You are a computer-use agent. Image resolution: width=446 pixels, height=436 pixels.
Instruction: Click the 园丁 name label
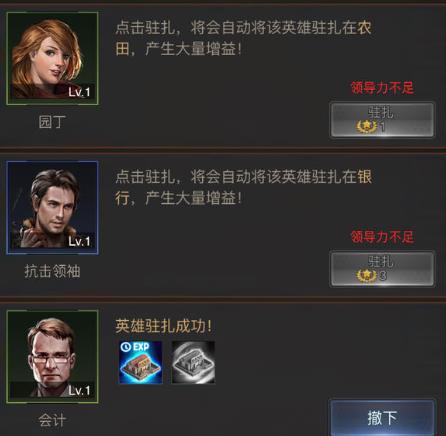52,122
